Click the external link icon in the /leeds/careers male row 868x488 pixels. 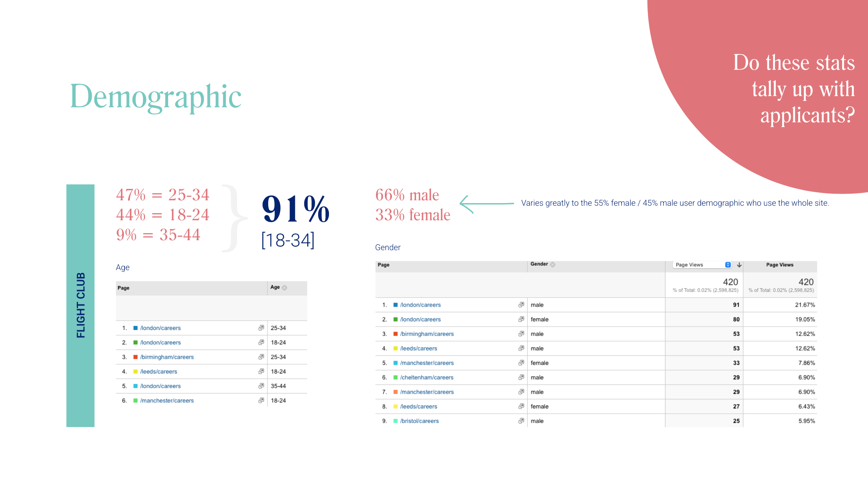[x=521, y=348]
